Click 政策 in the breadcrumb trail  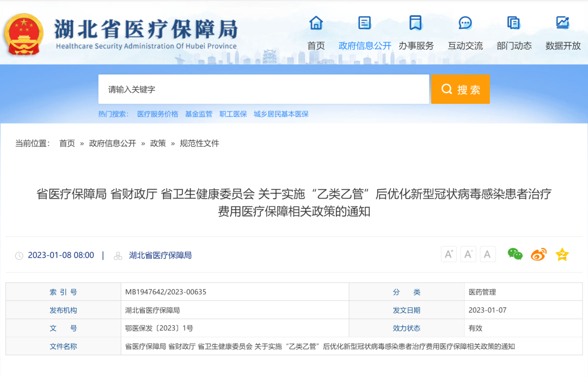[x=157, y=144]
